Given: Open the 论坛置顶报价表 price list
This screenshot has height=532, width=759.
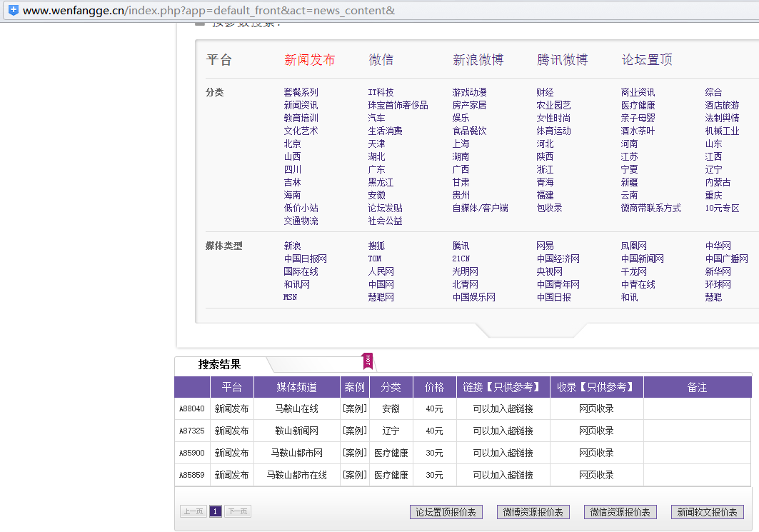Looking at the screenshot, I should [446, 512].
